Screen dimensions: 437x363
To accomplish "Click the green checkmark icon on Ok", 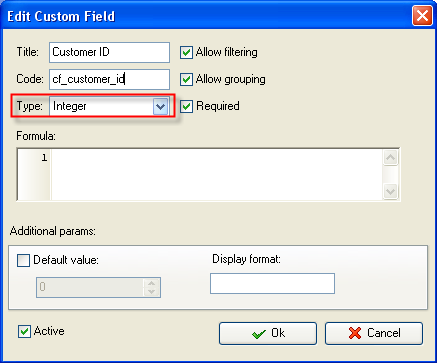I will [259, 334].
